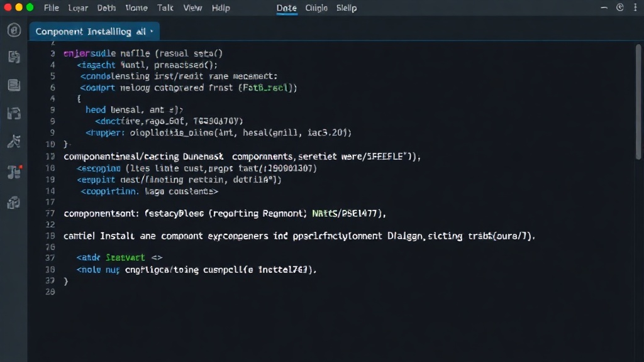Viewport: 644px width, 362px height.
Task: Click the "<oaiprt nelong" code line
Action: tap(189, 88)
